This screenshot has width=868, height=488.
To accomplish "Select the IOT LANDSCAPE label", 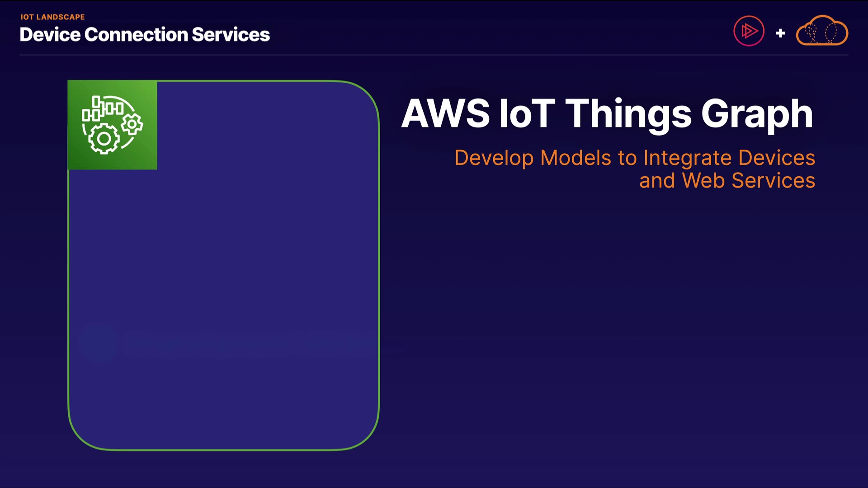I will (52, 17).
